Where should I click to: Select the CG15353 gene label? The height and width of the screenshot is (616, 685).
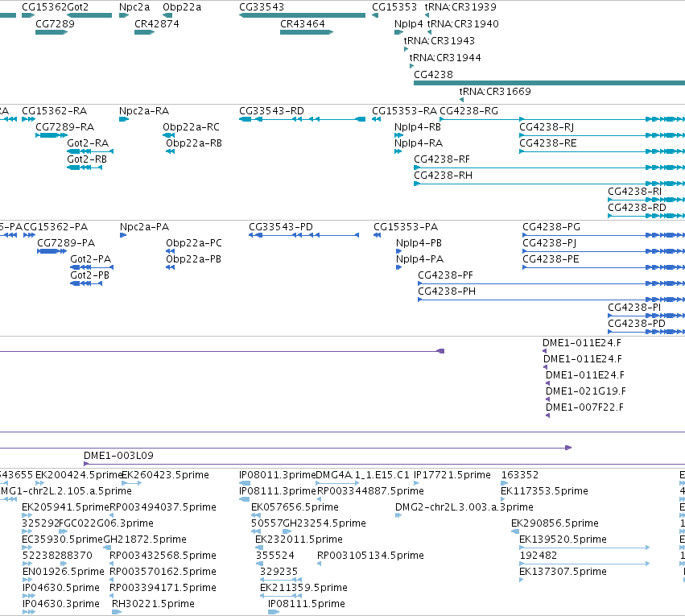(394, 7)
